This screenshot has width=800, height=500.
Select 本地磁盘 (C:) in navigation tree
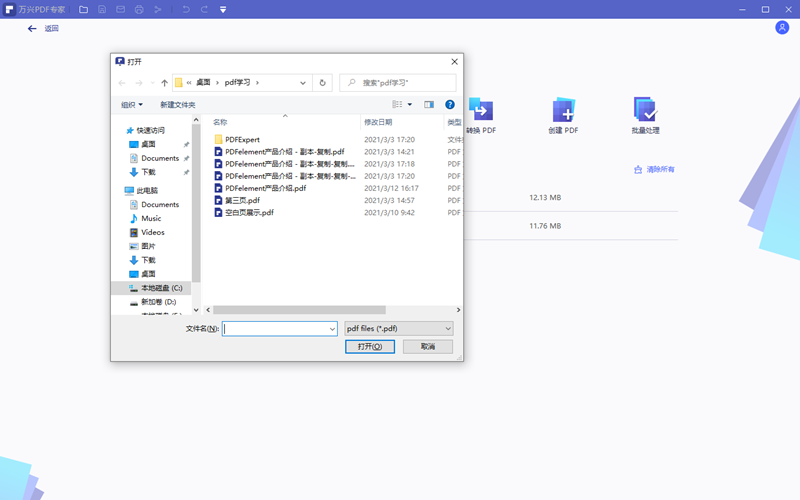coord(161,288)
